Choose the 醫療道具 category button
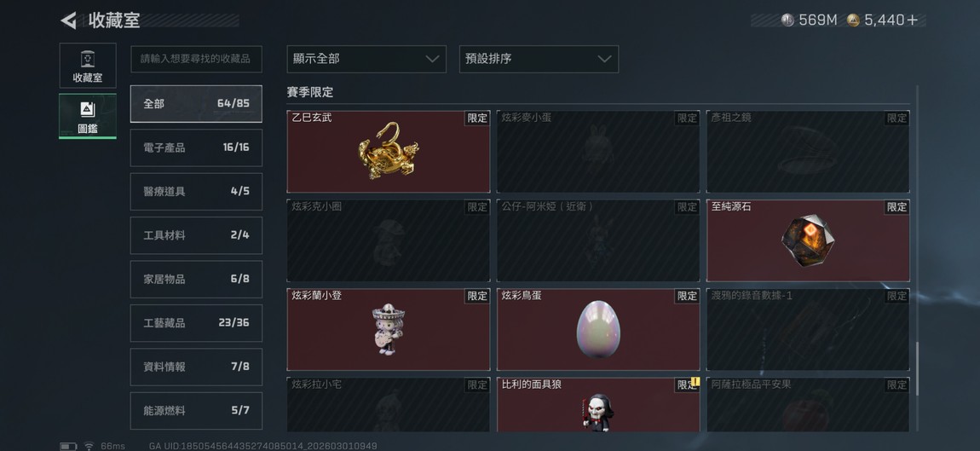 196,192
